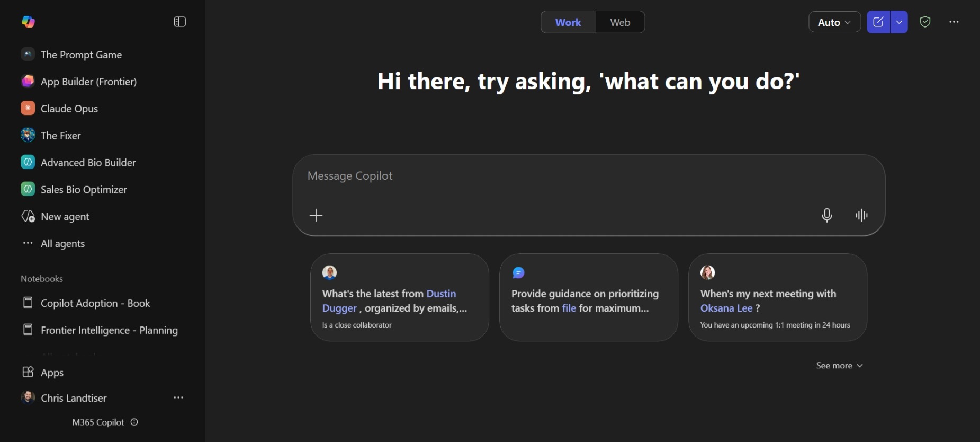Click the Notebooks section header
Viewport: 980px width, 442px height.
[42, 279]
